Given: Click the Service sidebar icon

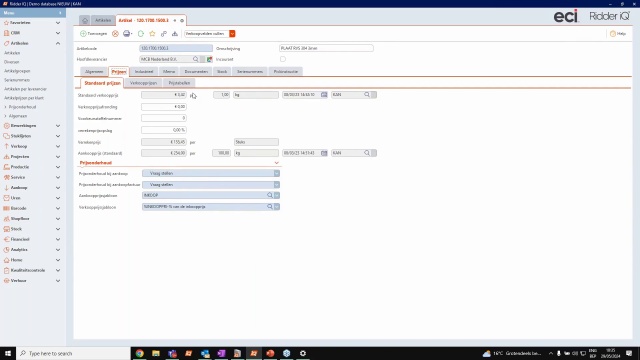Looking at the screenshot, I should pyautogui.click(x=7, y=178).
